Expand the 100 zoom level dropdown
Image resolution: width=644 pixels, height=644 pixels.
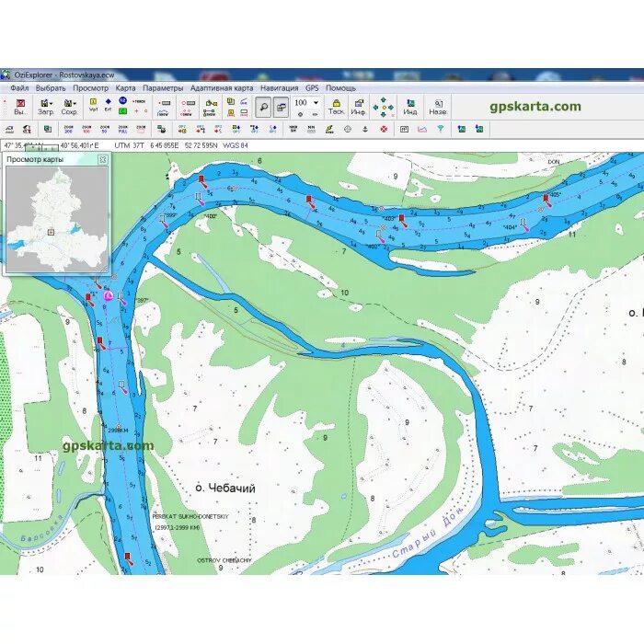[316, 103]
